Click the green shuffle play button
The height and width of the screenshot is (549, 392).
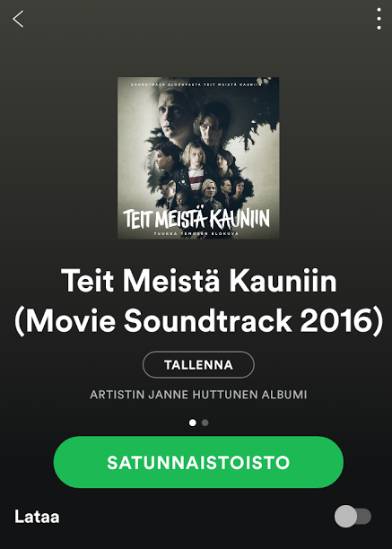point(198,462)
